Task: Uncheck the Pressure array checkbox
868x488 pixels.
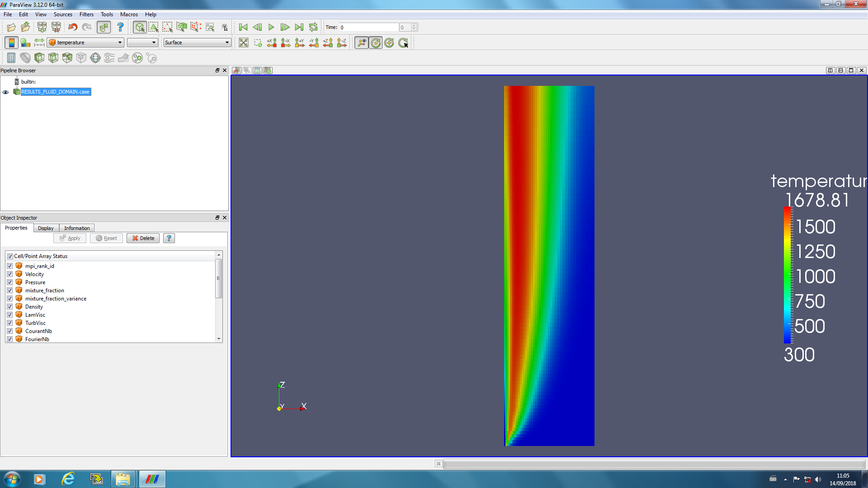Action: click(10, 282)
